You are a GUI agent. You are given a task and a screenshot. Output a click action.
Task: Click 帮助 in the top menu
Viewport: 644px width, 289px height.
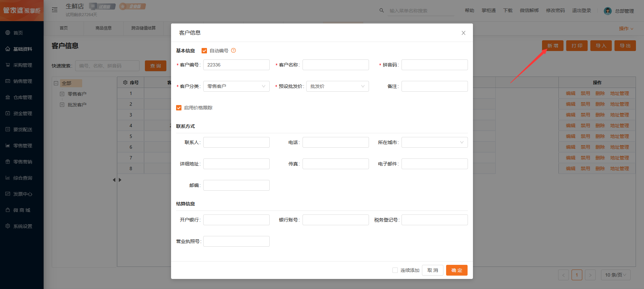470,10
